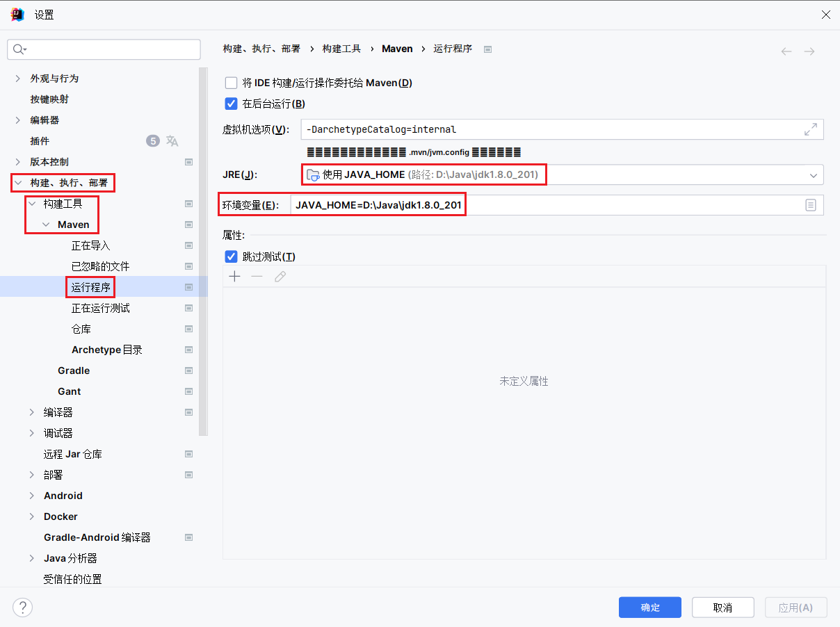
Task: Open the Archetype 目录 settings page
Action: 107,350
